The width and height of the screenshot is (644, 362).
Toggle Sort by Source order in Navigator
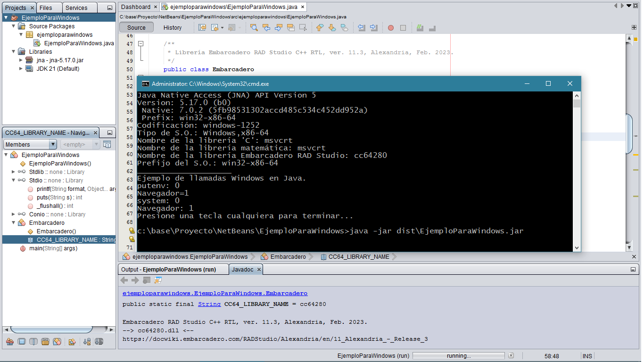(x=99, y=342)
